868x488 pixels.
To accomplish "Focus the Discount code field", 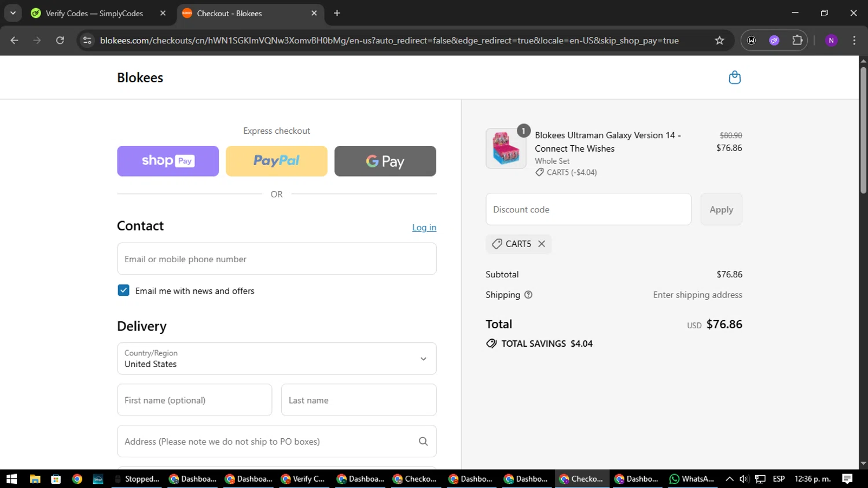I will pyautogui.click(x=589, y=210).
